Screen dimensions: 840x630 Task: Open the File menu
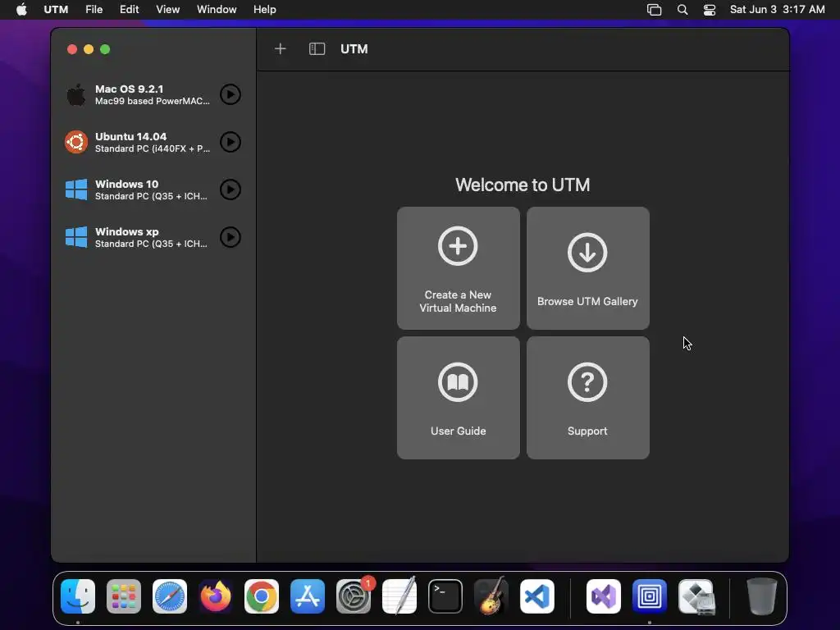[x=94, y=10]
